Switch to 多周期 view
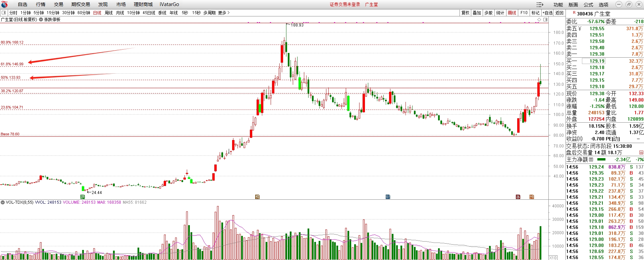644x260 pixels. [x=209, y=13]
